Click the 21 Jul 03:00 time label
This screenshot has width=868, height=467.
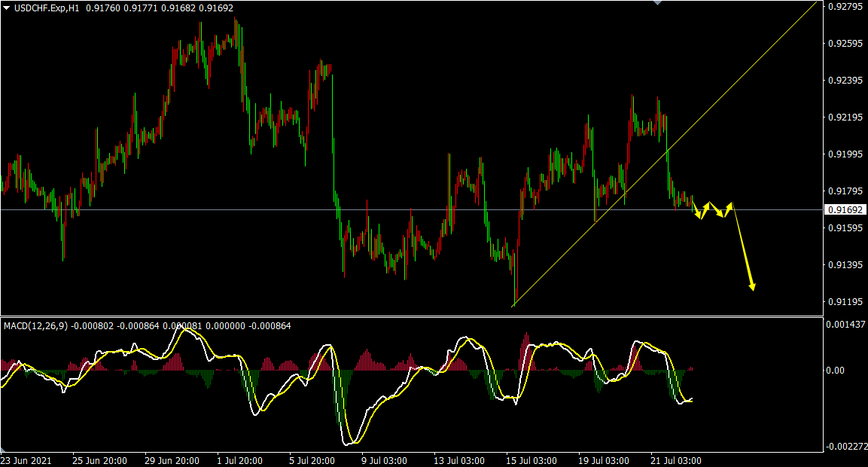[x=676, y=461]
